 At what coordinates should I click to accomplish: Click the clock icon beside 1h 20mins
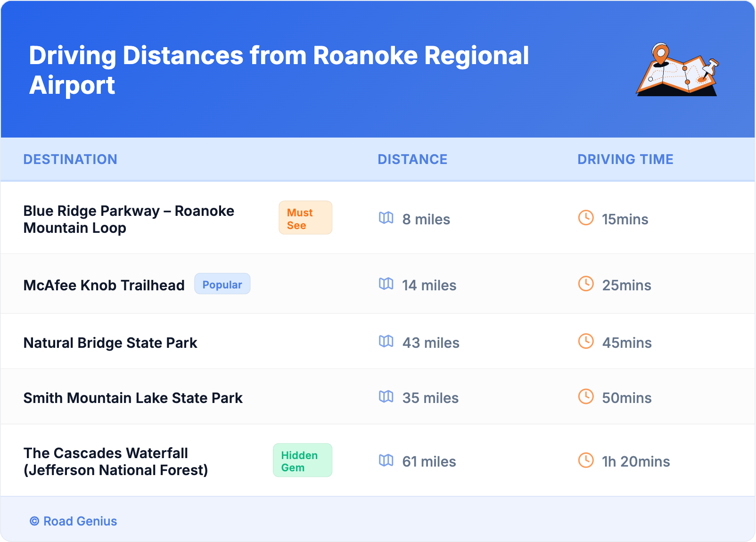pos(586,460)
